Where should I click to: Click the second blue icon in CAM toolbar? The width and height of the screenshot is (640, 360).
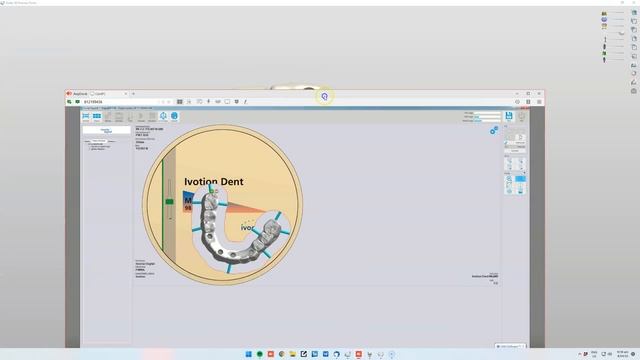point(97,116)
